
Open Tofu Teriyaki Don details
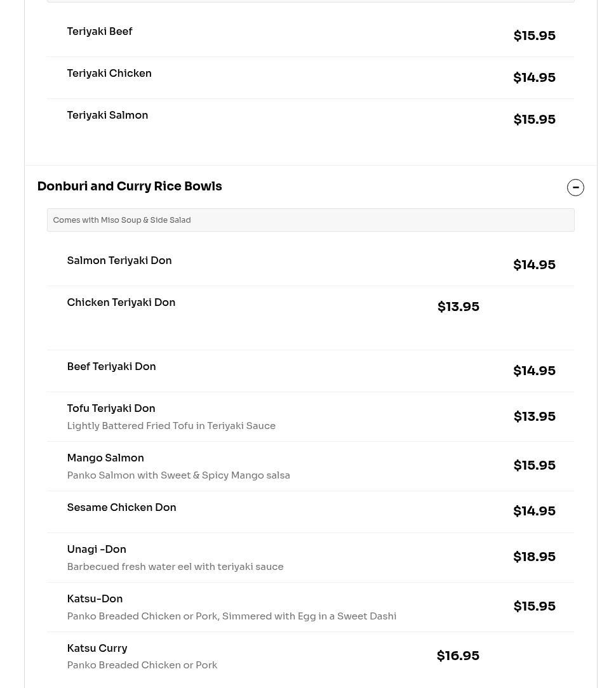point(311,416)
